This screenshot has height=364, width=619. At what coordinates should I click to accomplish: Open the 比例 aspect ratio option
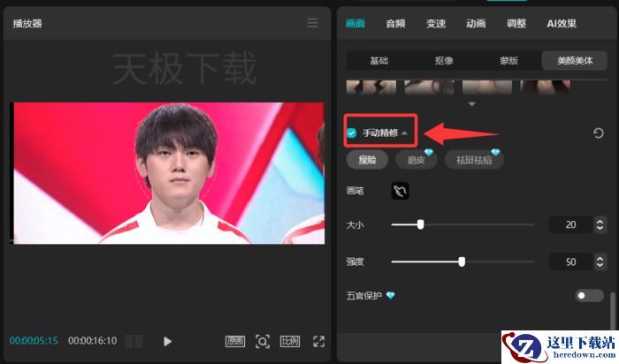pos(290,341)
